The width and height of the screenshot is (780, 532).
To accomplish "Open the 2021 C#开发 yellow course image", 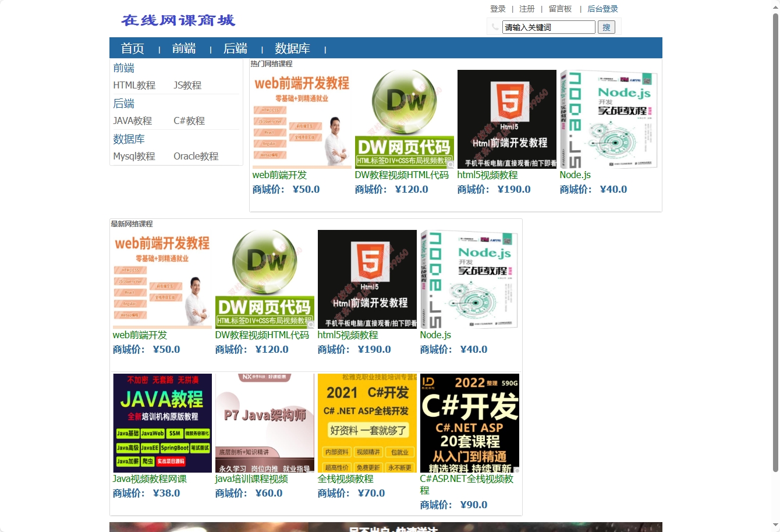I will (x=367, y=423).
